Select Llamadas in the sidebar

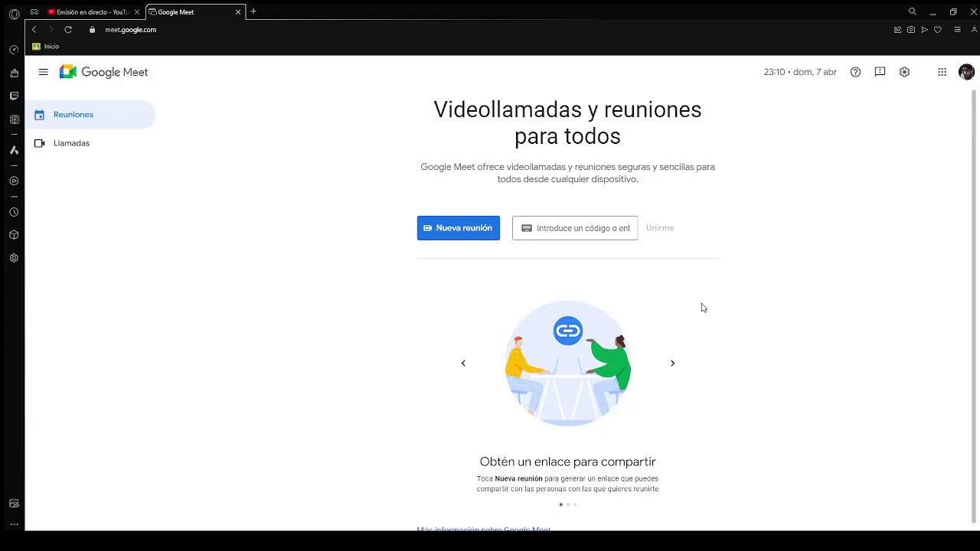[90, 143]
